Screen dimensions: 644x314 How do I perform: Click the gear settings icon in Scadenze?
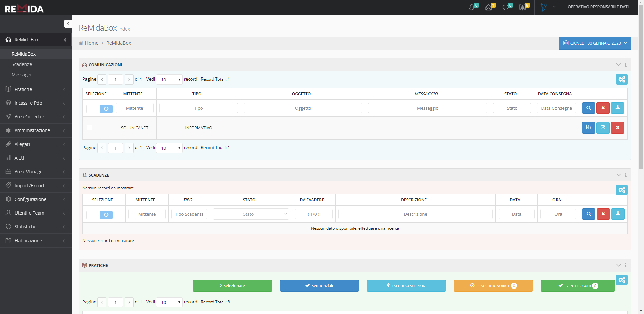[x=622, y=190]
